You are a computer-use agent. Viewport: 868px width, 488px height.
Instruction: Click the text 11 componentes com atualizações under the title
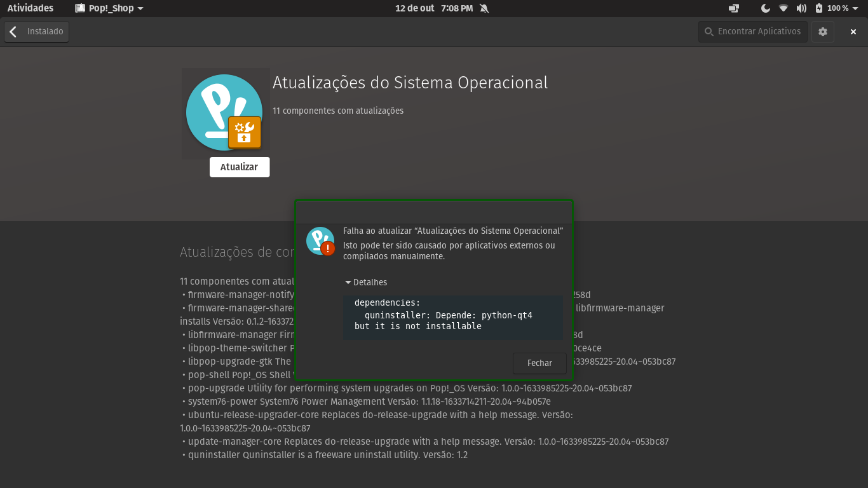338,111
